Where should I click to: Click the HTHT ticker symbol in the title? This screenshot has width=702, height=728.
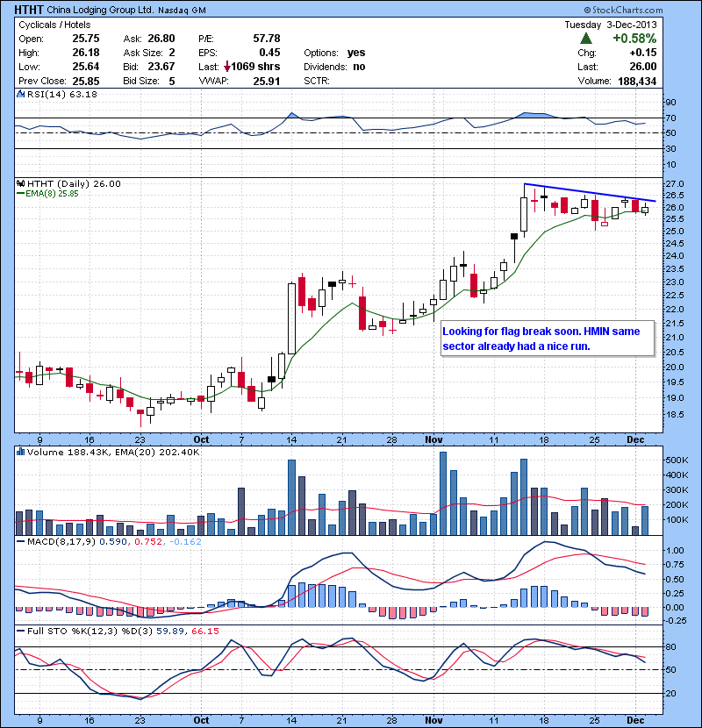(29, 10)
